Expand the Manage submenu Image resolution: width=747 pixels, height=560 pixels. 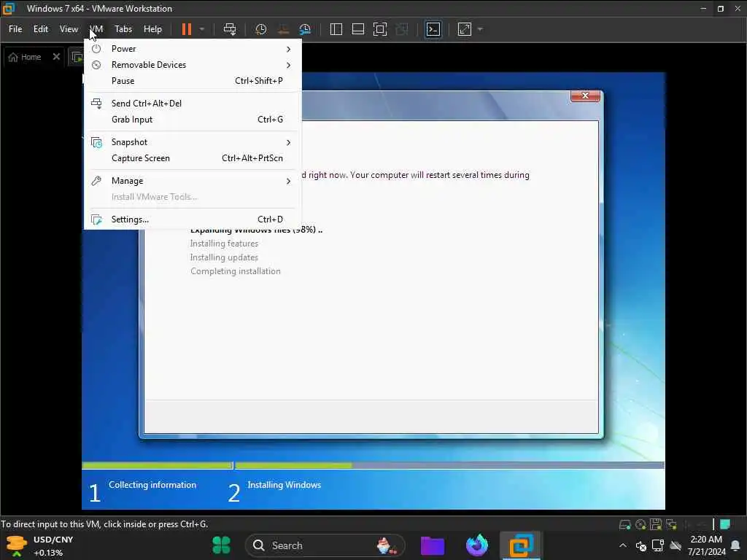(193, 181)
